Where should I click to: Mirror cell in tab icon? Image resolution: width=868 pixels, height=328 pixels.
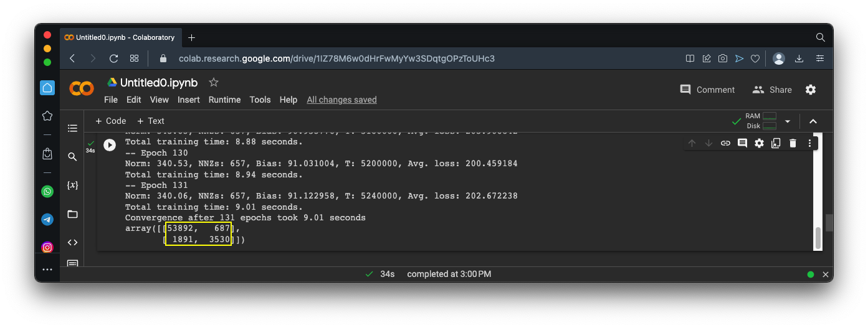pos(776,143)
